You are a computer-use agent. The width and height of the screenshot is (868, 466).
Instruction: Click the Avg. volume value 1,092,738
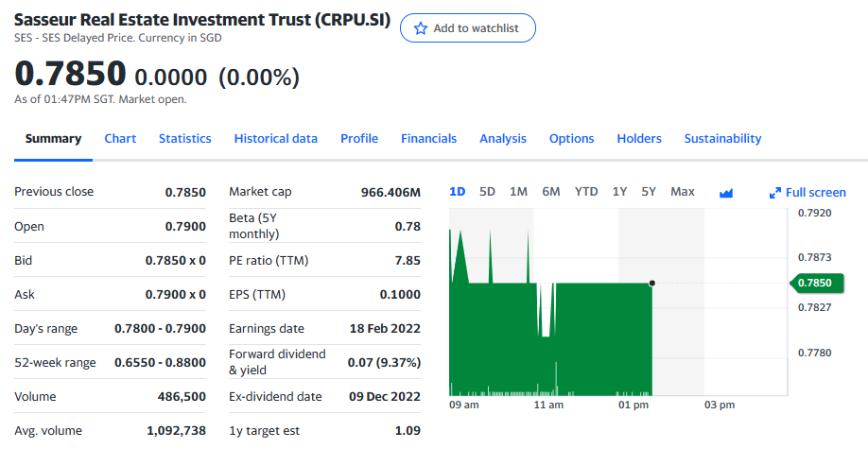click(176, 431)
